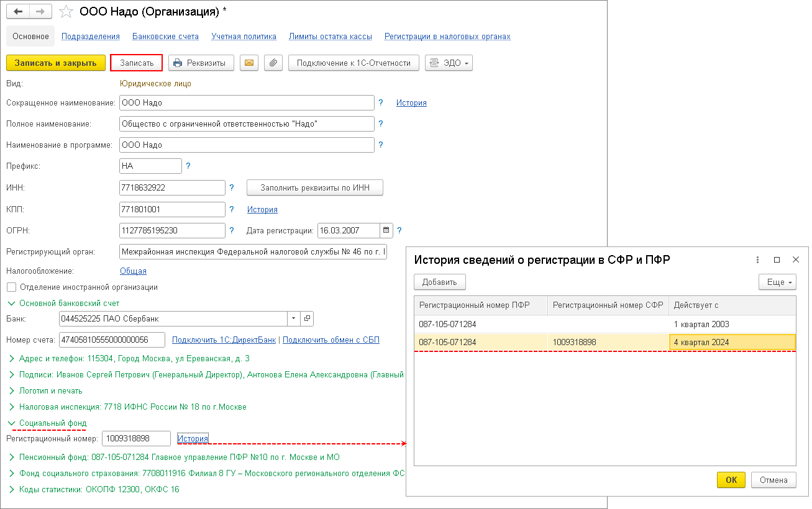Image resolution: width=812 pixels, height=509 pixels.
Task: Open История link next to Регистрационный номер
Action: [193, 439]
